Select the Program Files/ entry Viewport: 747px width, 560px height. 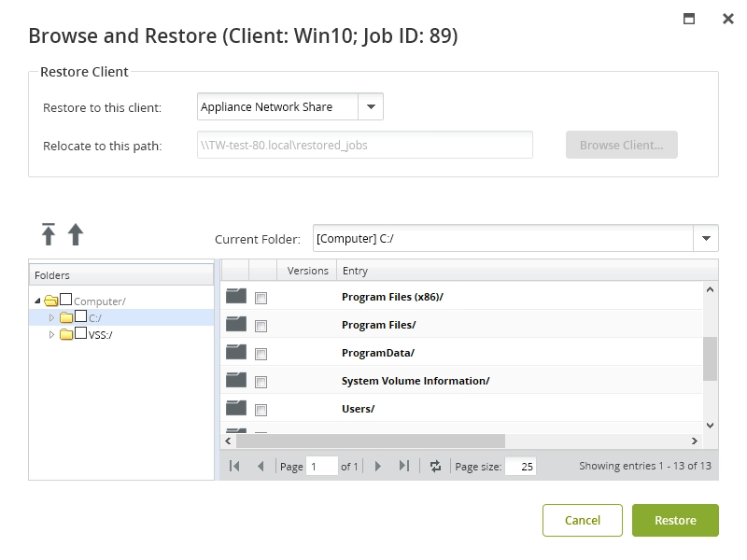(x=378, y=325)
